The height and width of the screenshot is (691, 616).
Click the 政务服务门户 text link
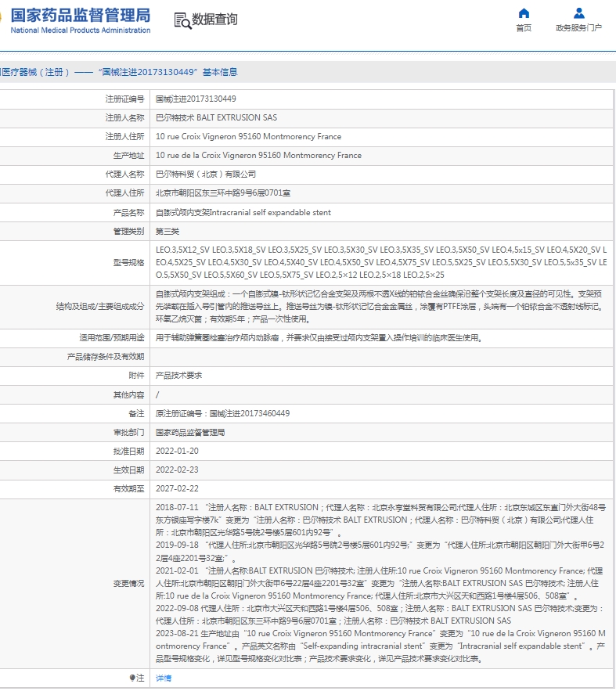[578, 27]
